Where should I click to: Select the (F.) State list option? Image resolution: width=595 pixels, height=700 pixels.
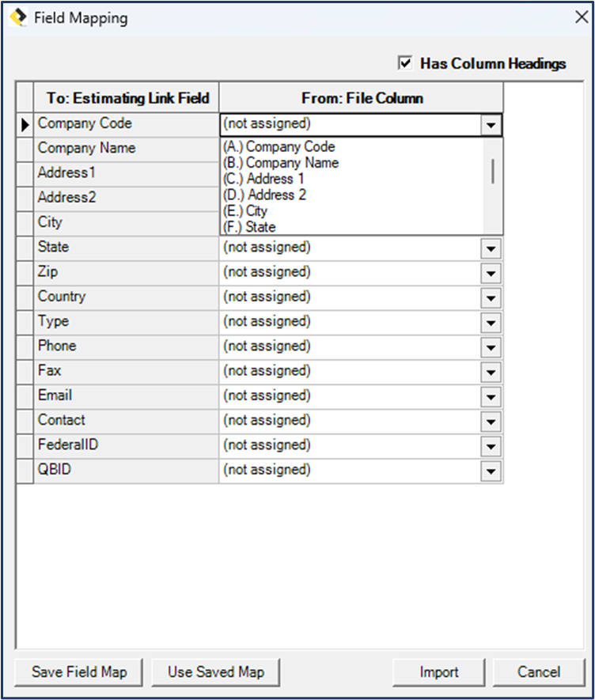tap(246, 227)
